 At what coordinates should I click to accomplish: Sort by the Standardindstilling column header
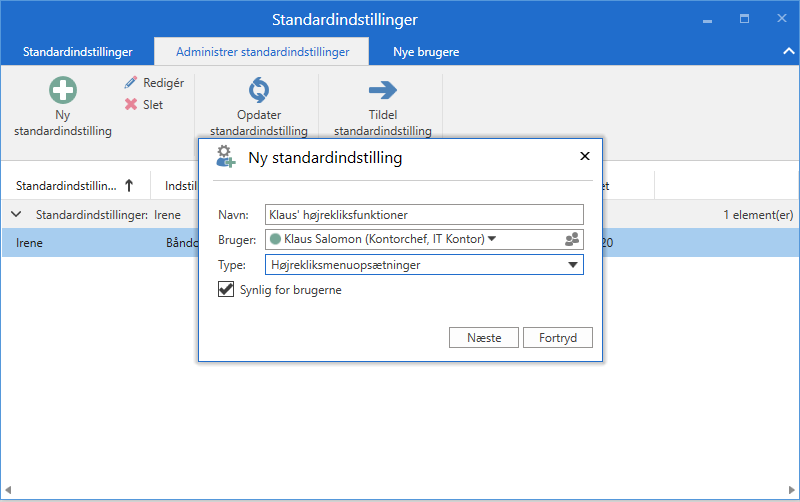click(66, 185)
